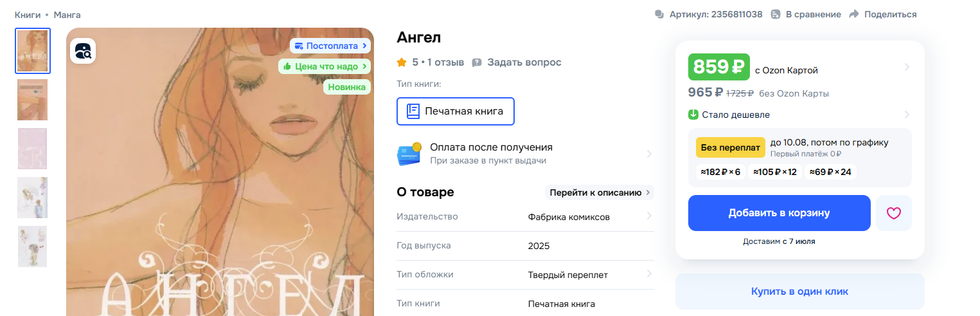Click the Доставим с 7 июля text
Viewport: 980px width, 316px height.
[779, 241]
